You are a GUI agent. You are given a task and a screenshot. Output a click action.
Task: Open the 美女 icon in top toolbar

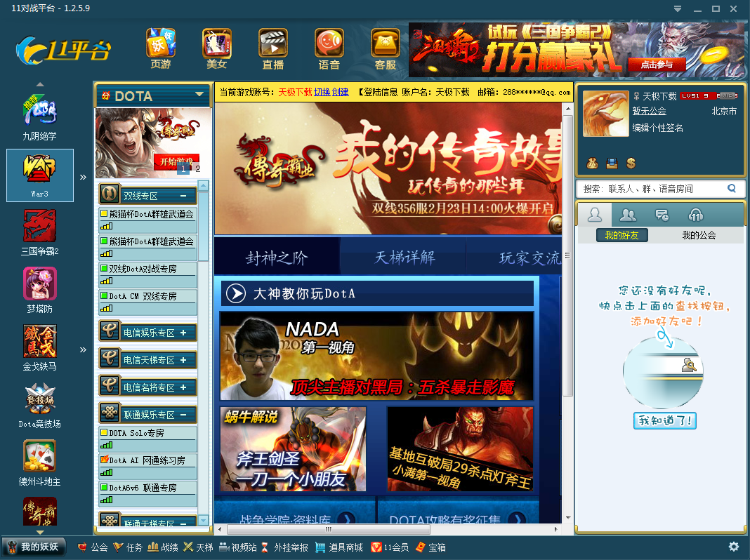coord(217,48)
